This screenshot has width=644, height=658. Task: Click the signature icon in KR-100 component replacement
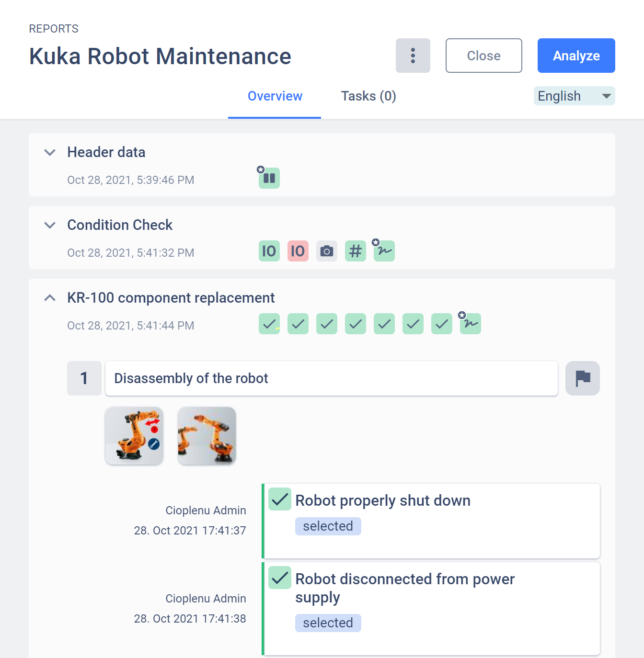(470, 324)
